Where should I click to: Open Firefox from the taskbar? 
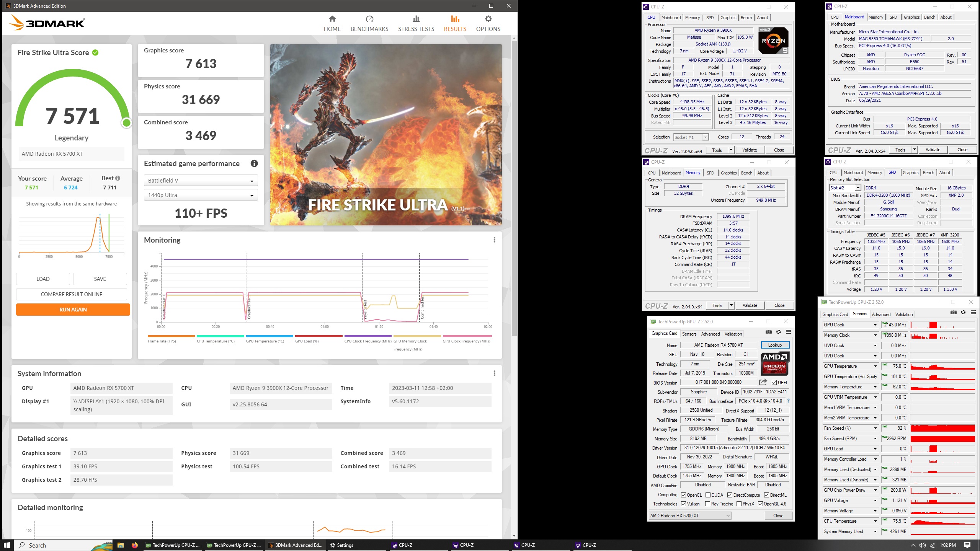pyautogui.click(x=135, y=545)
